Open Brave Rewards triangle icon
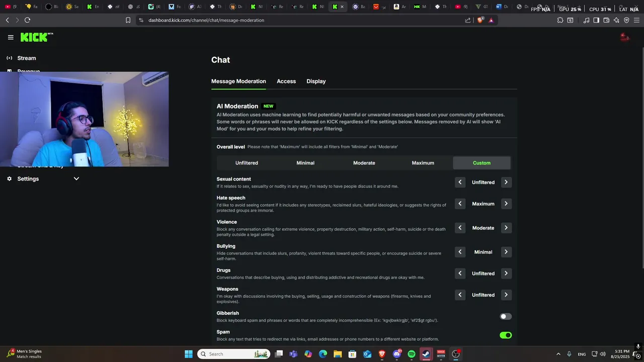The image size is (644, 362). pos(491,20)
